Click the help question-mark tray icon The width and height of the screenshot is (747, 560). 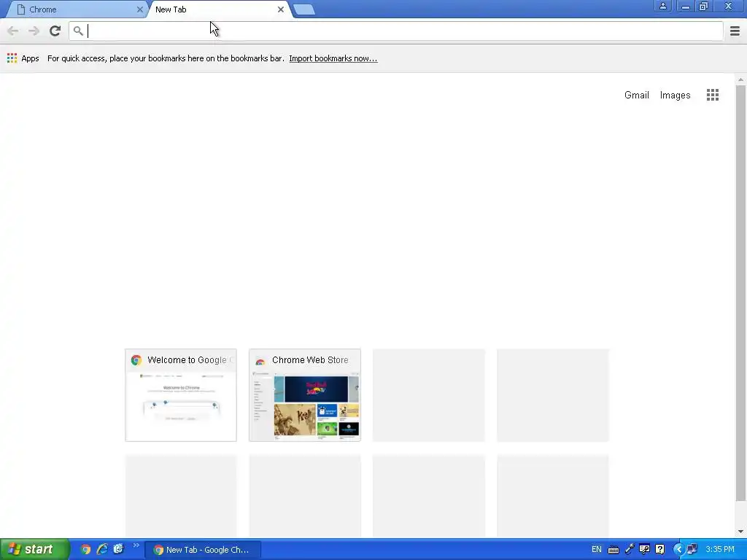point(659,550)
